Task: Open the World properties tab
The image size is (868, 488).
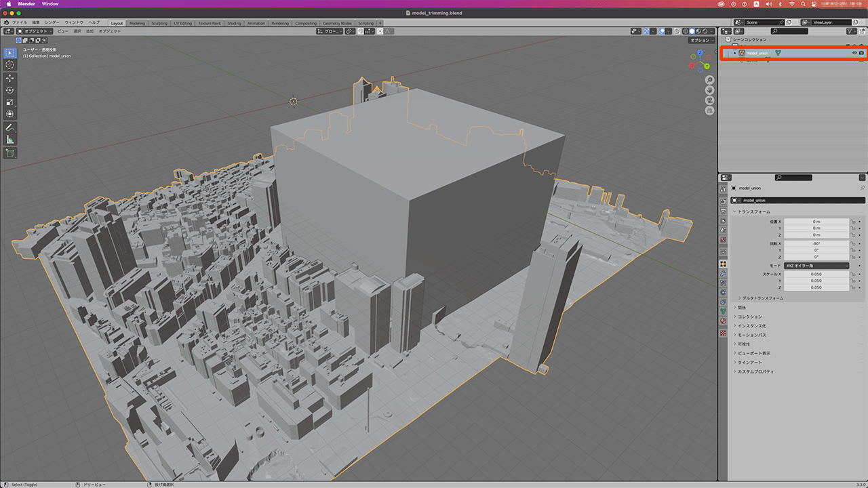Action: pyautogui.click(x=723, y=239)
